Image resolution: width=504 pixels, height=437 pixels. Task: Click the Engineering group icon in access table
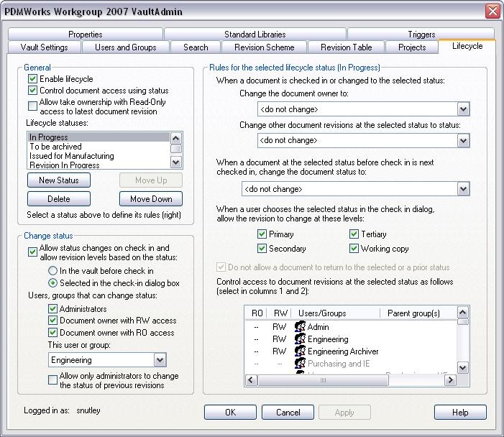pos(301,339)
